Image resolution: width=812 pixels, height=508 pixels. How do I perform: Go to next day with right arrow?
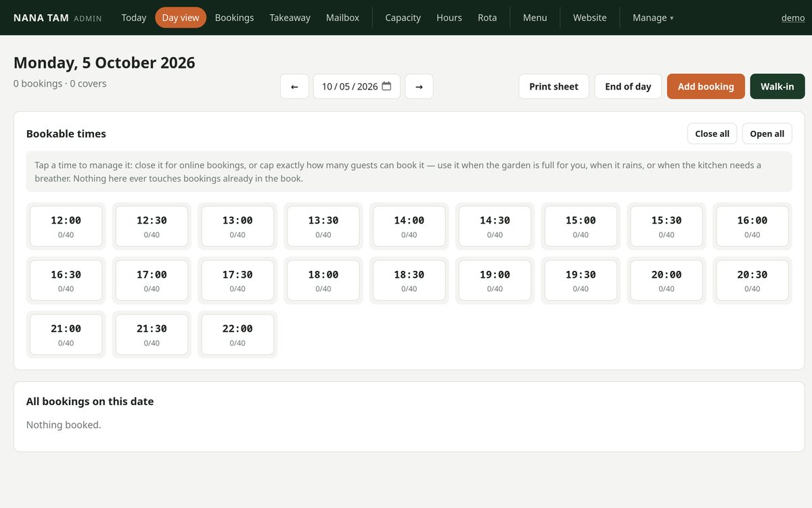point(419,87)
